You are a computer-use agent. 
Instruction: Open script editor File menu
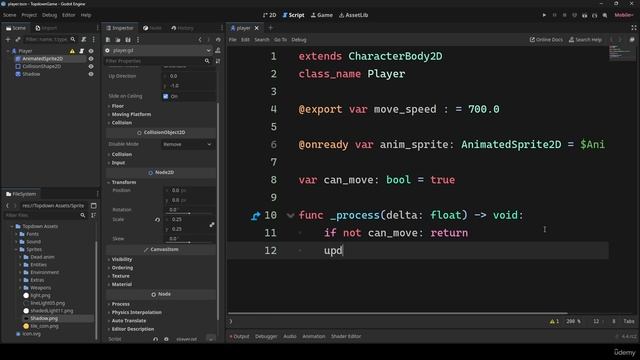tap(232, 40)
